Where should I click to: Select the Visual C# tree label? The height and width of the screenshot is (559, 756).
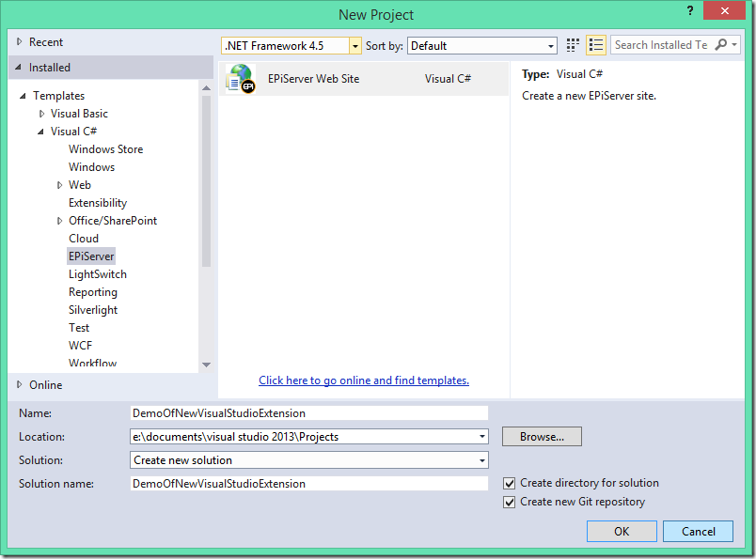(73, 132)
